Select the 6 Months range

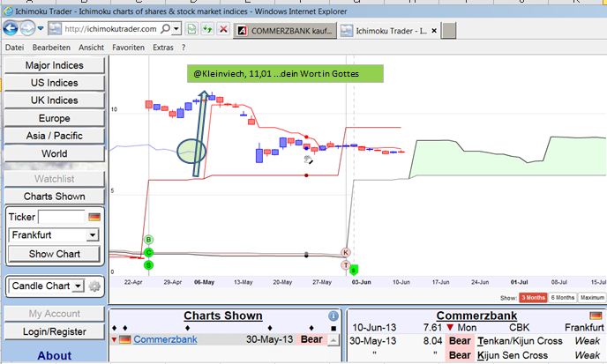563,298
